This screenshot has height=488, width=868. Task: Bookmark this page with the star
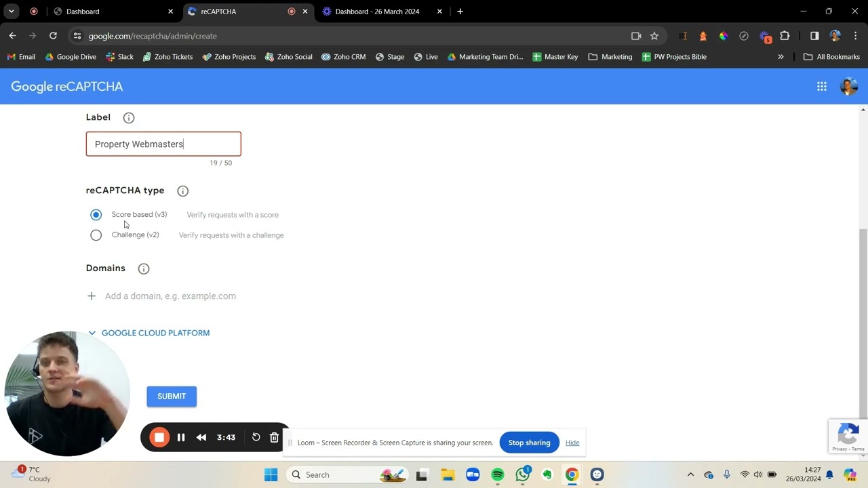[x=654, y=36]
